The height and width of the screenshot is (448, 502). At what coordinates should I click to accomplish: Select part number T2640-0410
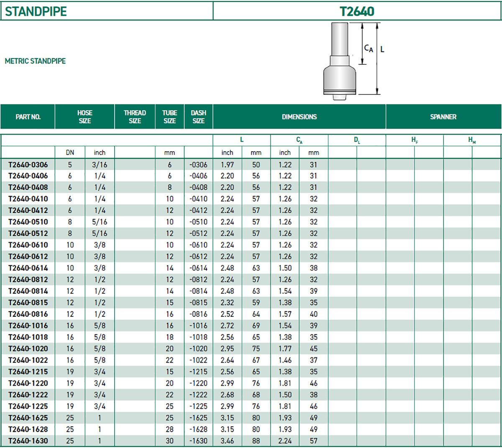28,199
